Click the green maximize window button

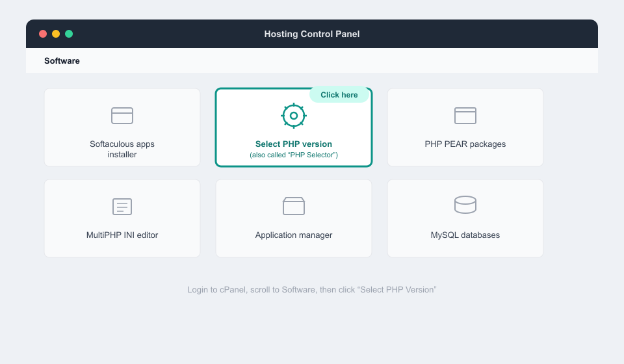[x=69, y=34]
